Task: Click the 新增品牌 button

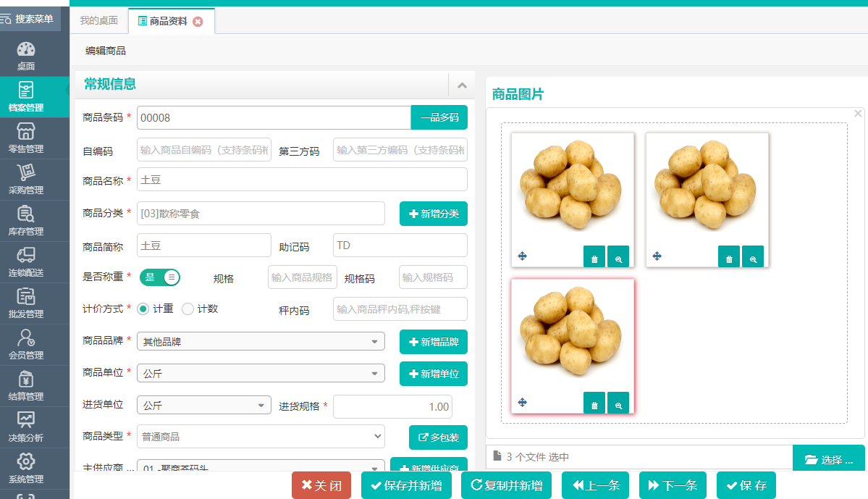Action: [x=434, y=342]
